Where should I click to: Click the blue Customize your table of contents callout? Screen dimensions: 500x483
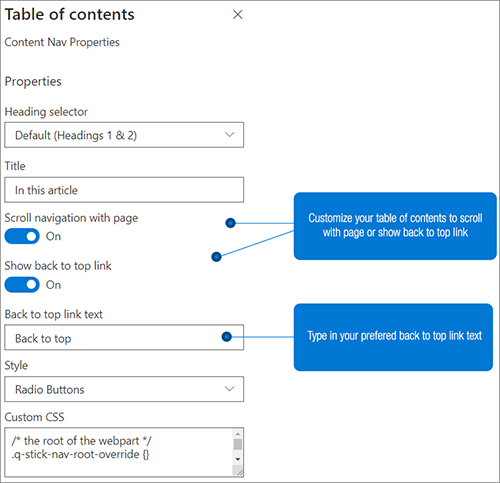pyautogui.click(x=395, y=226)
